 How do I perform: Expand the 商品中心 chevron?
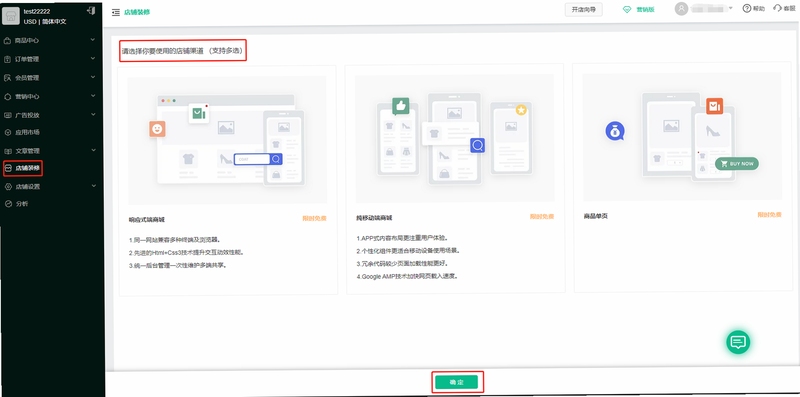click(x=93, y=39)
